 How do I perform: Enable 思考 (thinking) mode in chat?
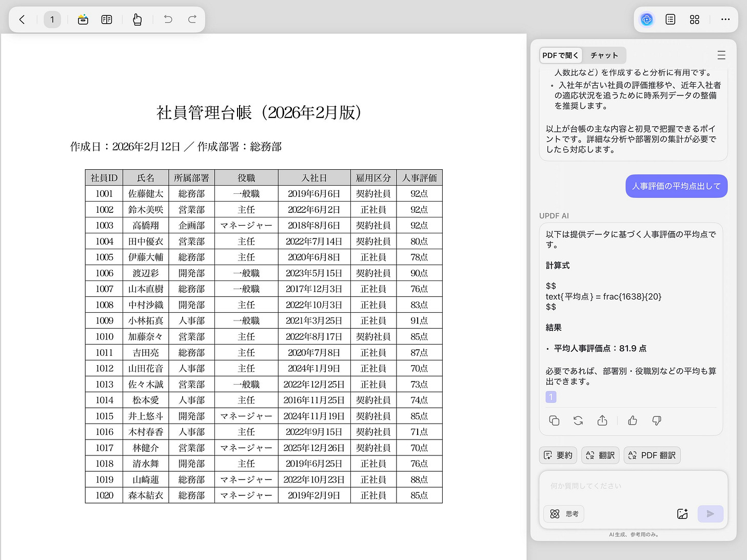[563, 513]
